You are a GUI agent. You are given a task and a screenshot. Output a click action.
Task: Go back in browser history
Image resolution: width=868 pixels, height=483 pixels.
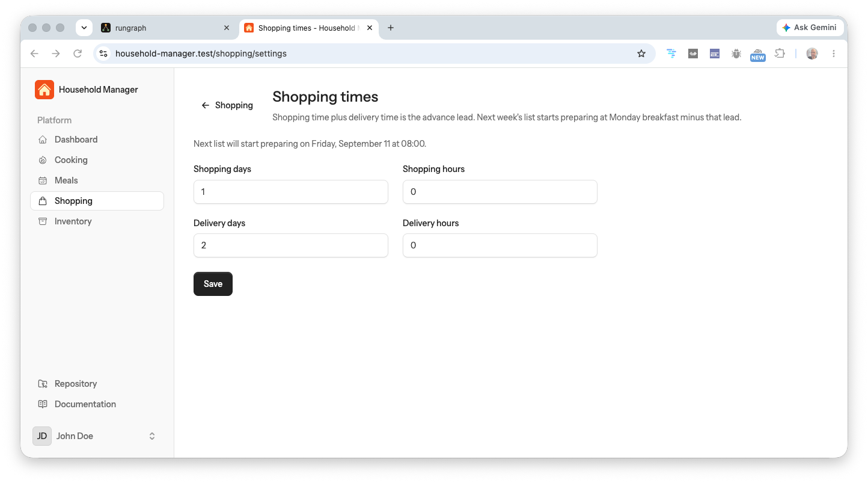pos(34,54)
